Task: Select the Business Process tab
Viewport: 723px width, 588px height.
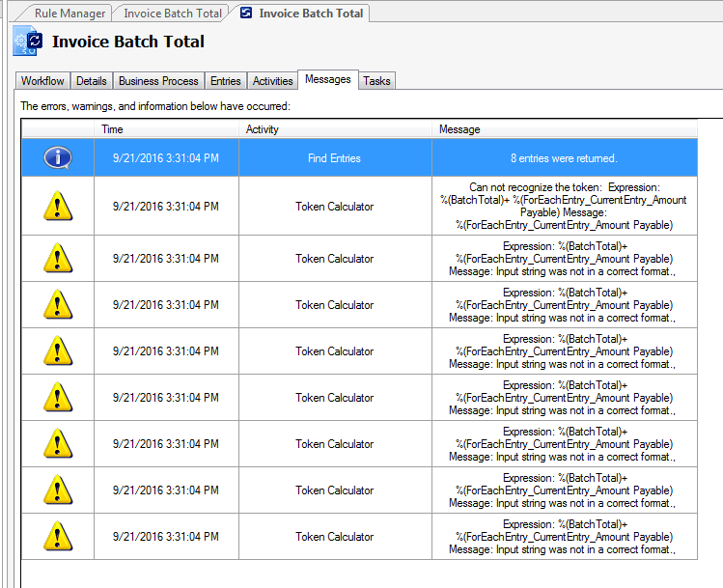Action: [158, 81]
